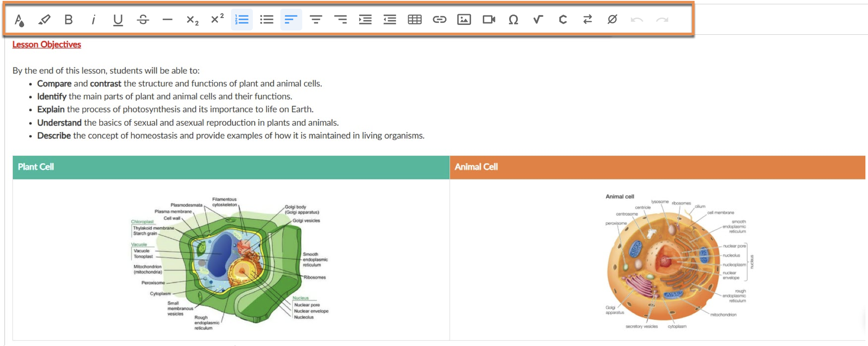Insert an image

(464, 20)
